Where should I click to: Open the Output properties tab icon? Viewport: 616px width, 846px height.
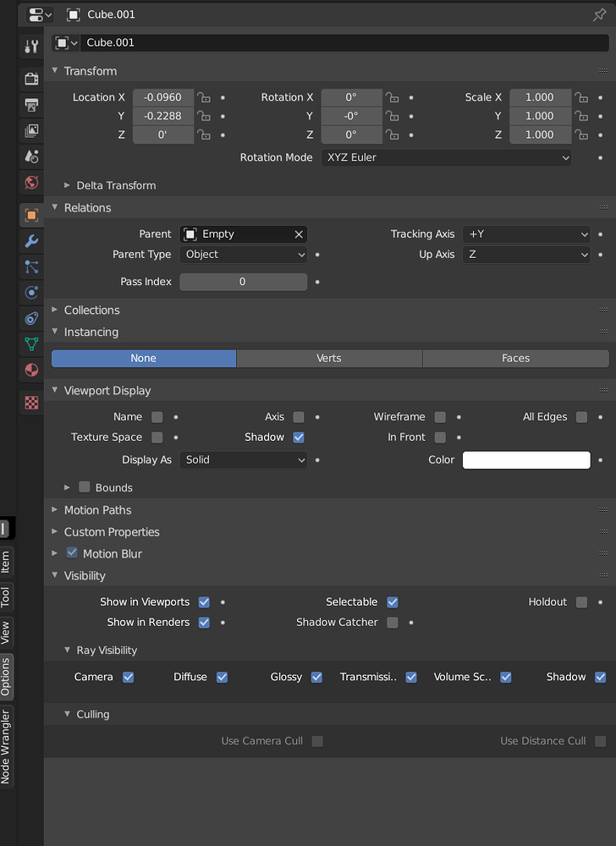(x=31, y=105)
